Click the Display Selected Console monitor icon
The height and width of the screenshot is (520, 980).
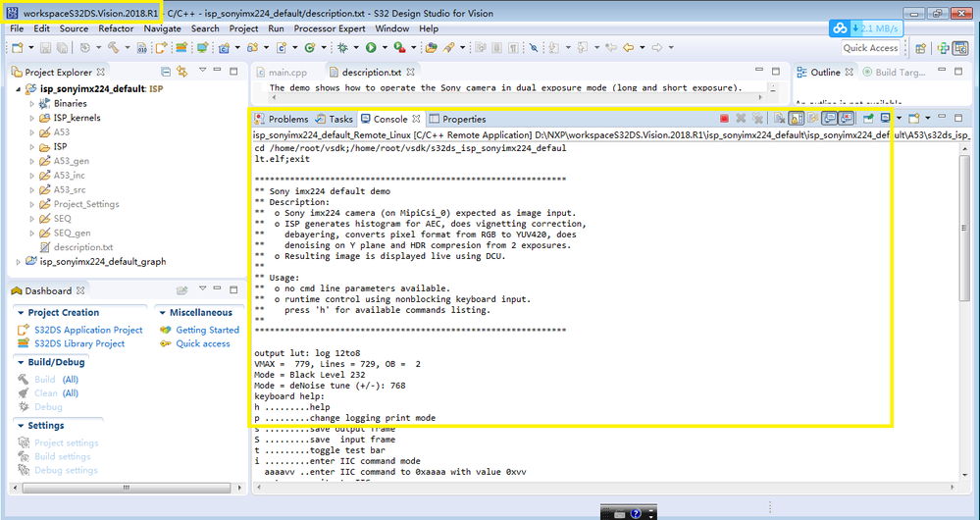pos(885,118)
